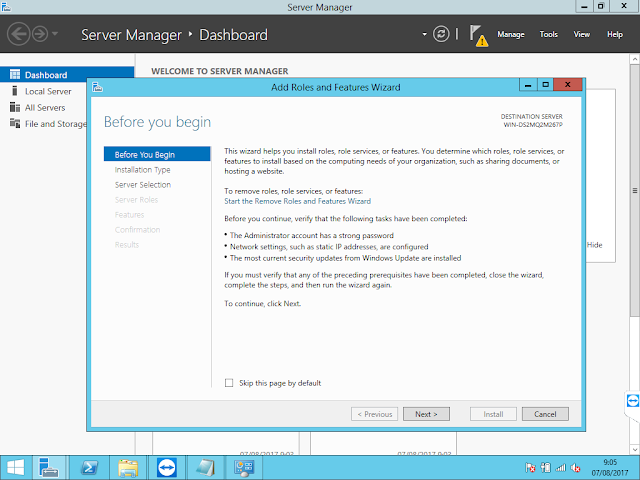Open the notifications flag with warning

pos(478,36)
